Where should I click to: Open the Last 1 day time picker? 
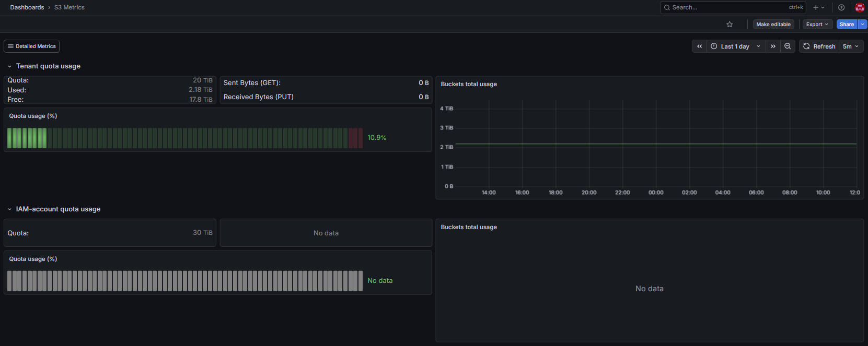(x=736, y=46)
